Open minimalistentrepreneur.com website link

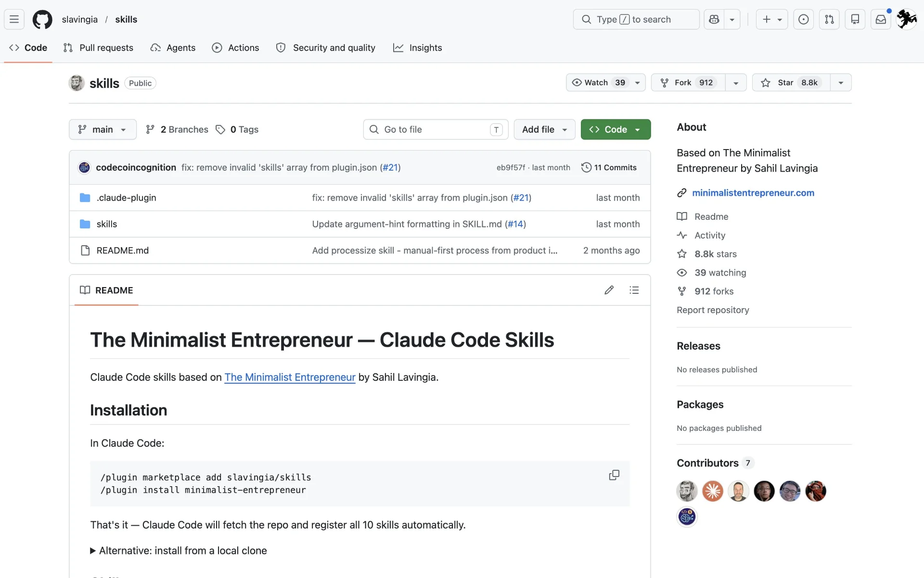(x=753, y=193)
